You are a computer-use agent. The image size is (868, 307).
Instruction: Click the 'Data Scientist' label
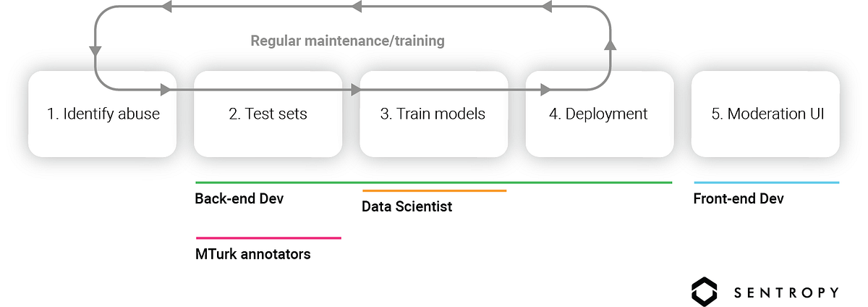[x=407, y=206]
